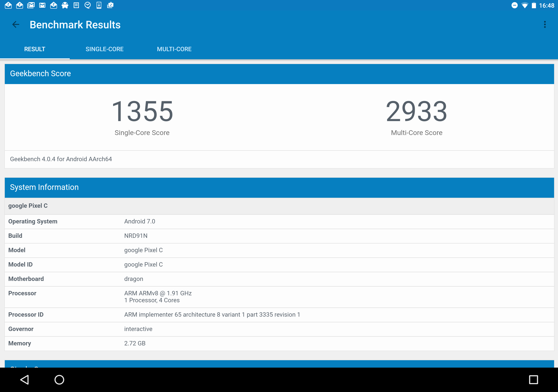The image size is (558, 392).
Task: Select the RESULT tab
Action: [x=35, y=49]
